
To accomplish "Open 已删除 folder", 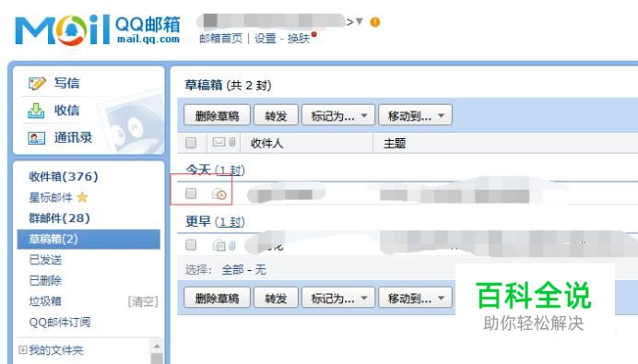I will tap(45, 280).
